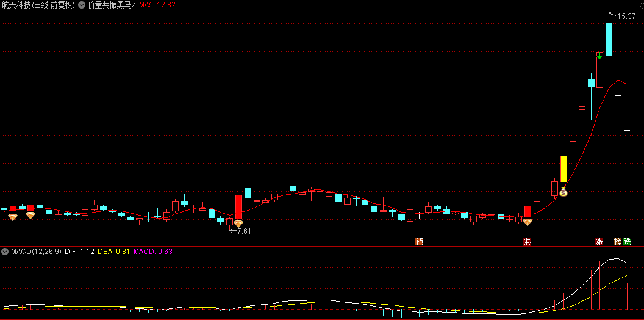Select the yellow highlighted candlestick
This screenshot has height=320, width=644.
pos(563,169)
